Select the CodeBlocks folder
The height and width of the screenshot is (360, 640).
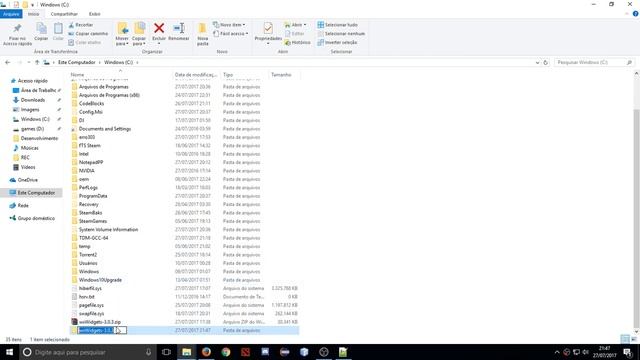tap(91, 104)
